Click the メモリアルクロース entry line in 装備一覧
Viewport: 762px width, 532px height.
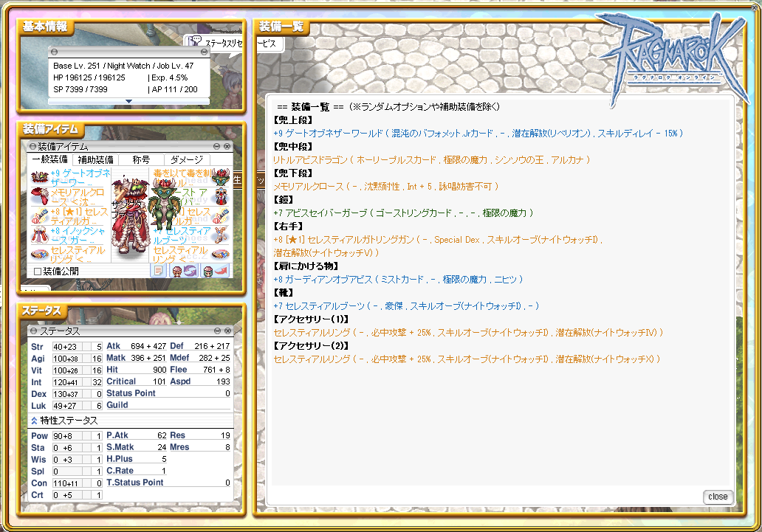(386, 187)
